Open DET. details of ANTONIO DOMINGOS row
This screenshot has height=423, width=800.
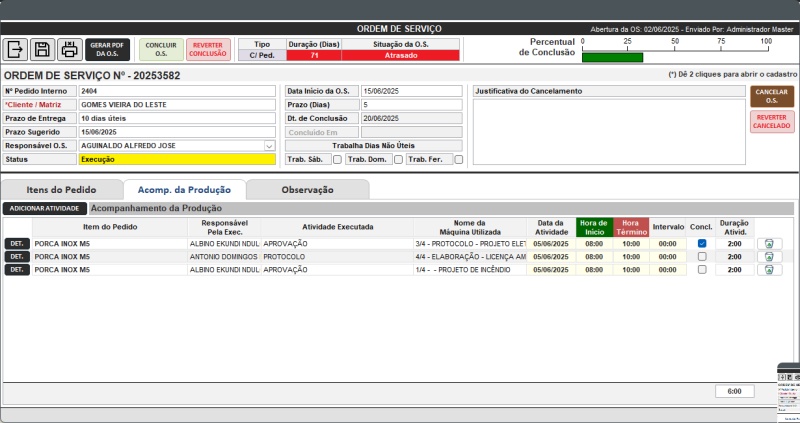tap(16, 256)
